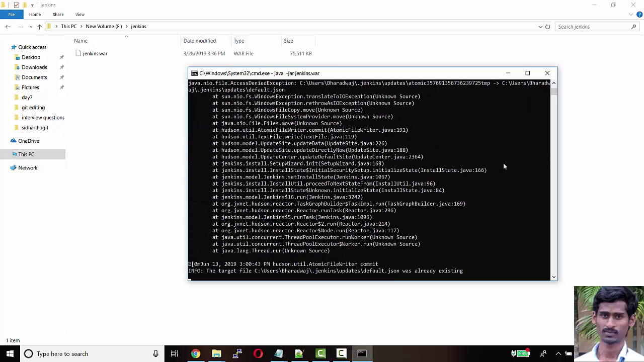This screenshot has height=362, width=644.
Task: Select OneDrive in navigation pane
Action: point(29,141)
